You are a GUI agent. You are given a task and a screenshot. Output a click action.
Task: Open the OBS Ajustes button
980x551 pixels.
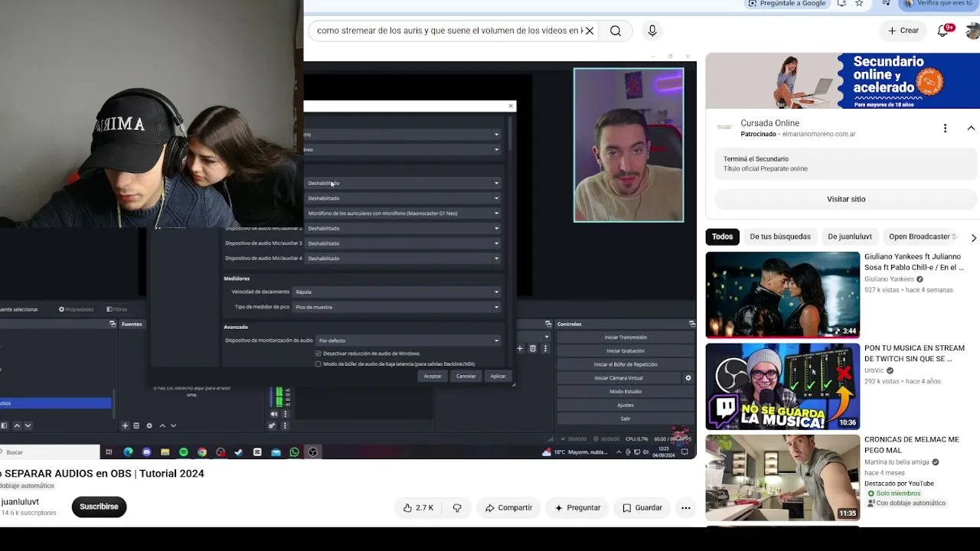[x=626, y=406]
